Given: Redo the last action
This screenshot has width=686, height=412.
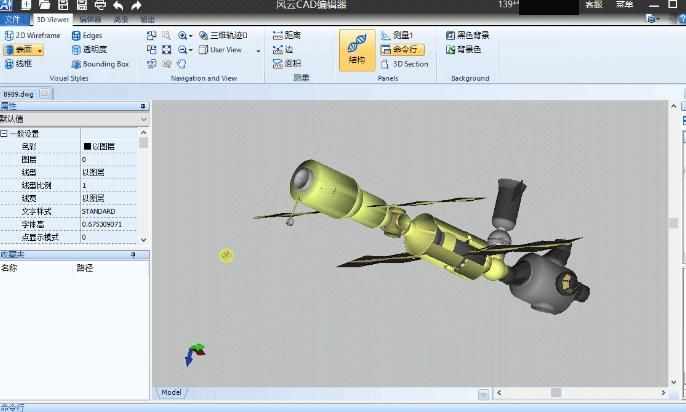Looking at the screenshot, I should coord(136,5).
